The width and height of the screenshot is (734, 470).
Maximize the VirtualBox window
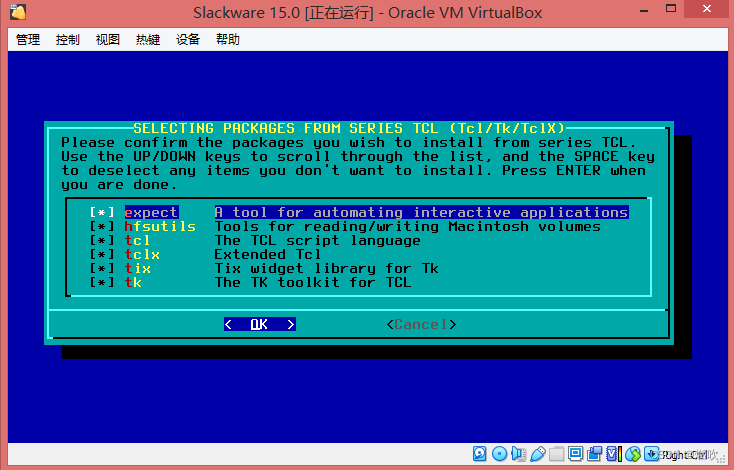pyautogui.click(x=671, y=8)
